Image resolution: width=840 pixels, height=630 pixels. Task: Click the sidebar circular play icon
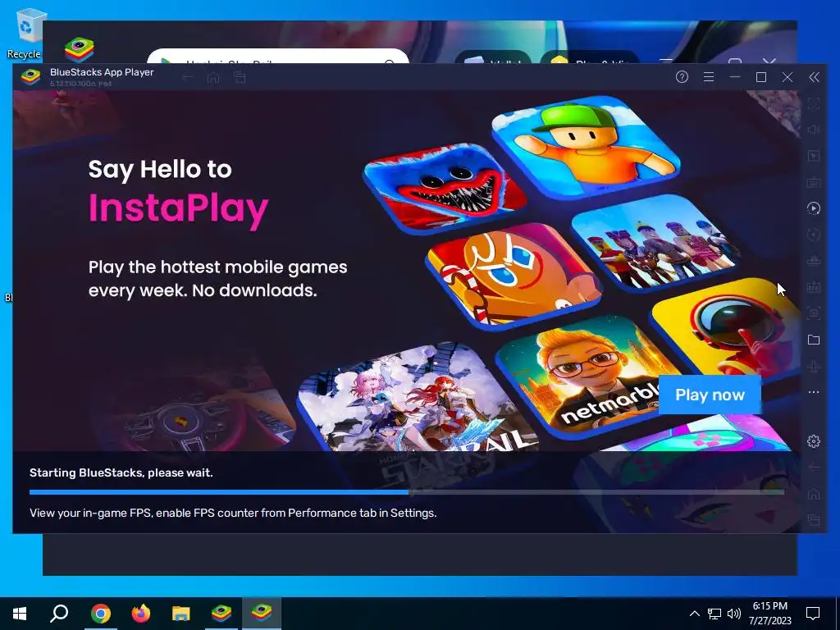pos(813,208)
